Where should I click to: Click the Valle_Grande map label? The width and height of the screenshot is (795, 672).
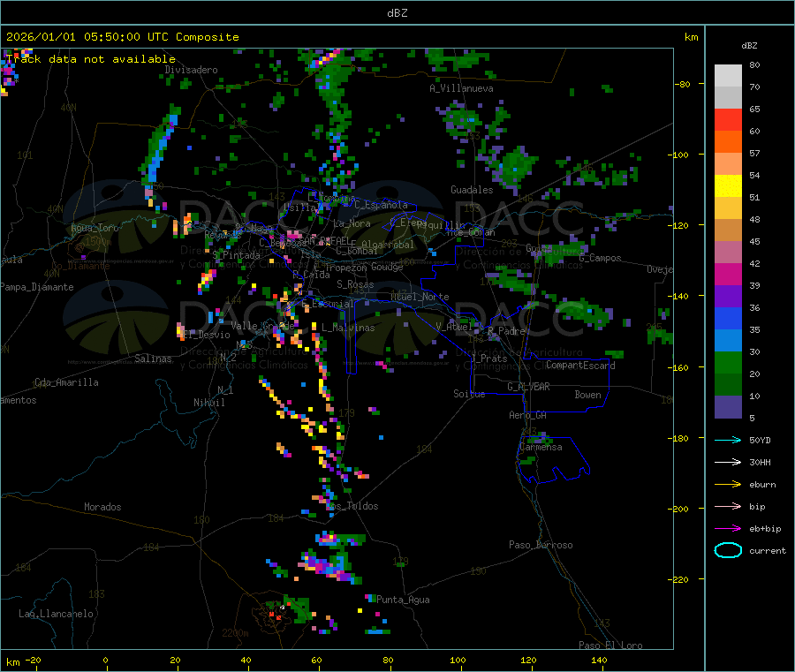[x=262, y=326]
